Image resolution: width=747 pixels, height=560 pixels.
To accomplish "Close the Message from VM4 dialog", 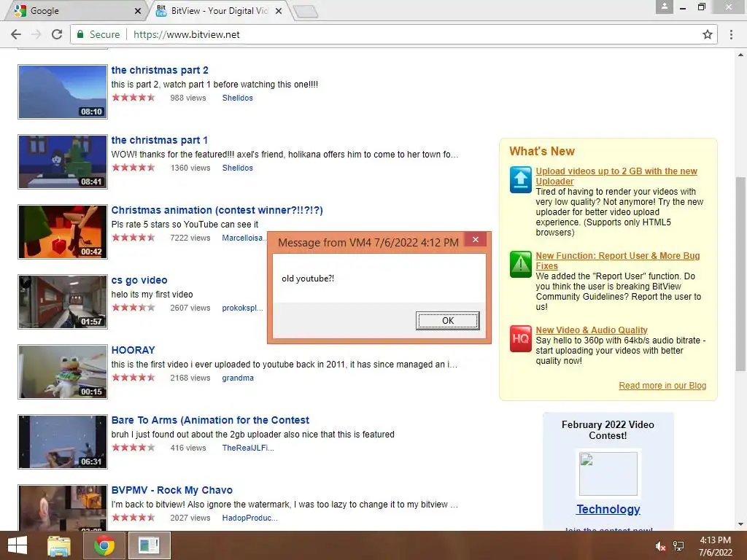I will coord(476,239).
